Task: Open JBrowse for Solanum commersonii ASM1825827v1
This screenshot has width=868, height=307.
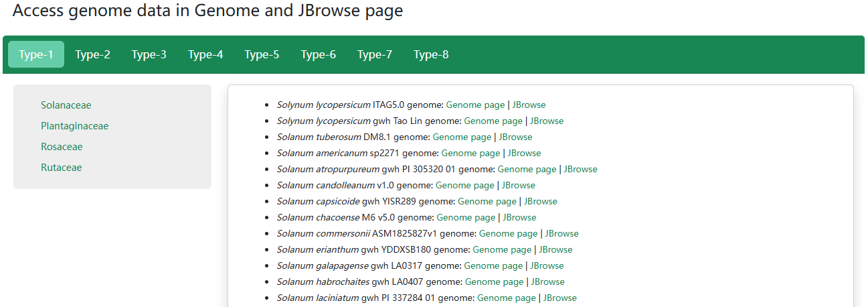Action: coord(561,233)
